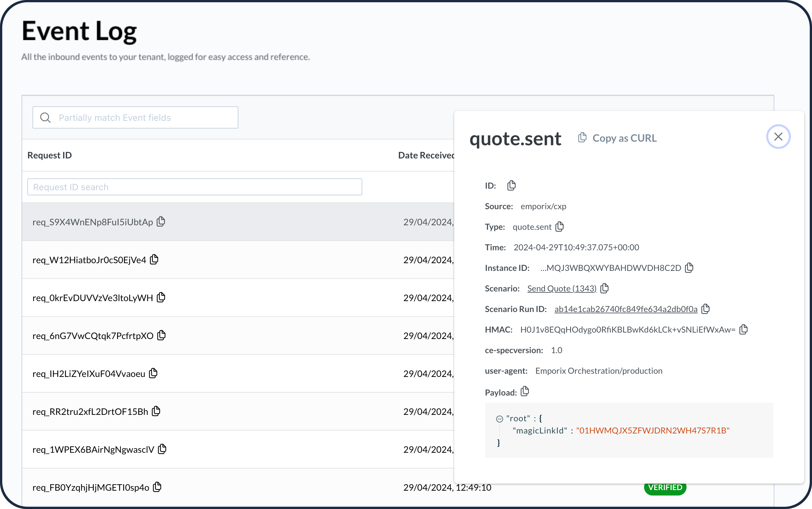Focus the Partially match Event fields search
Image resolution: width=812 pixels, height=509 pixels.
point(145,118)
